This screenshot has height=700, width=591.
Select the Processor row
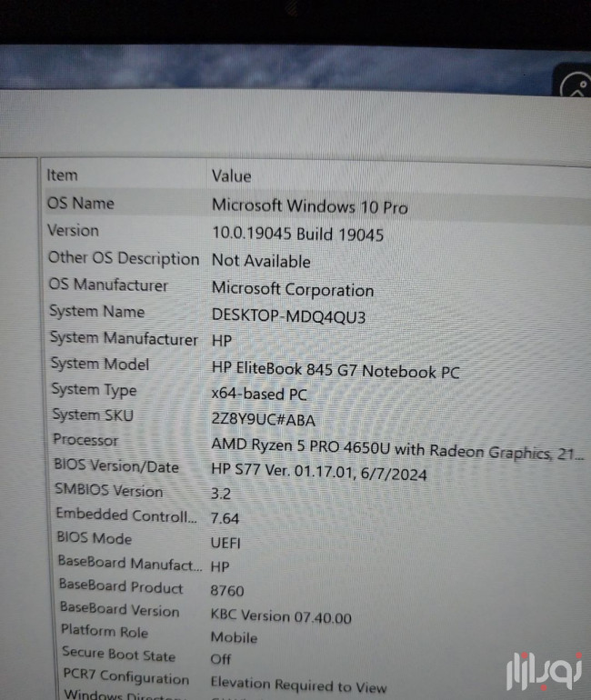[85, 440]
